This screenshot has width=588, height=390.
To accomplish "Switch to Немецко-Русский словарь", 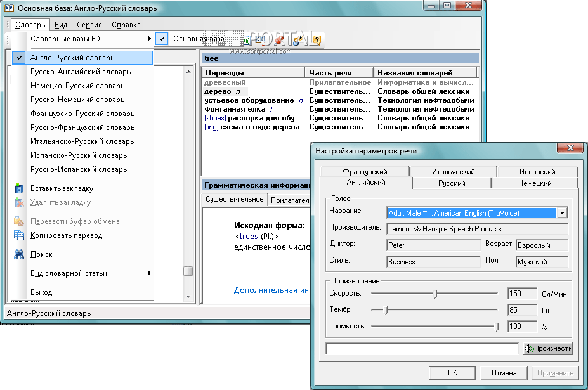I will pos(82,86).
